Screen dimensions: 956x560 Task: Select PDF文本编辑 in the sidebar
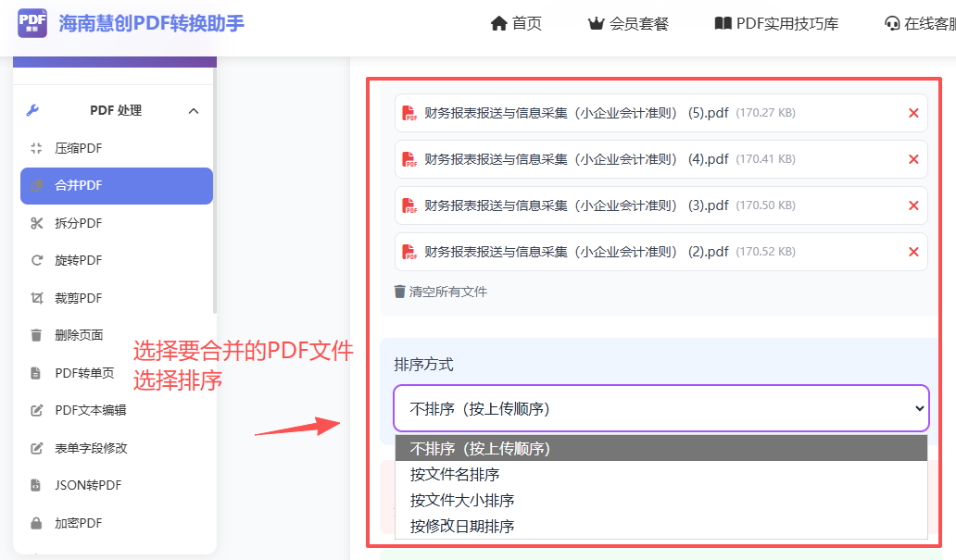click(117, 410)
